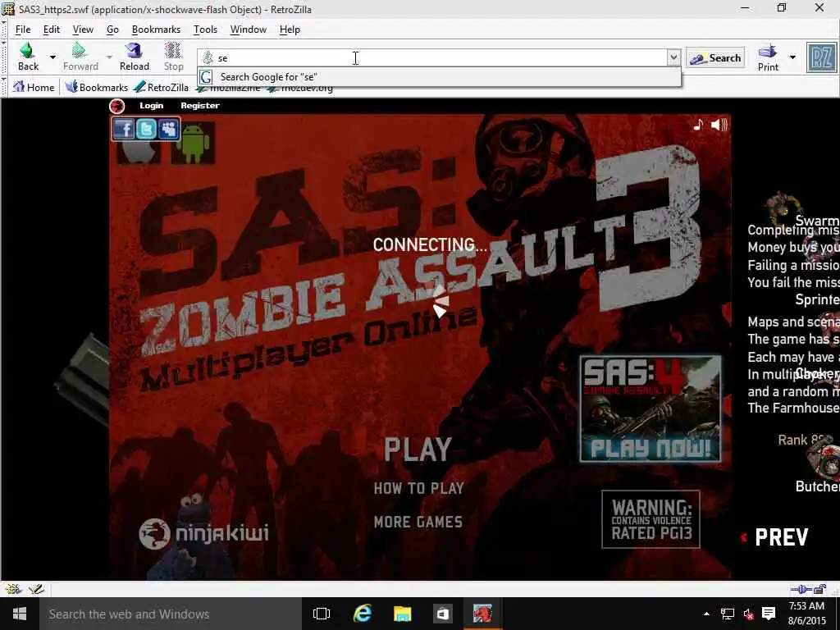Select the RetroZilla taskbar button

pos(482,614)
